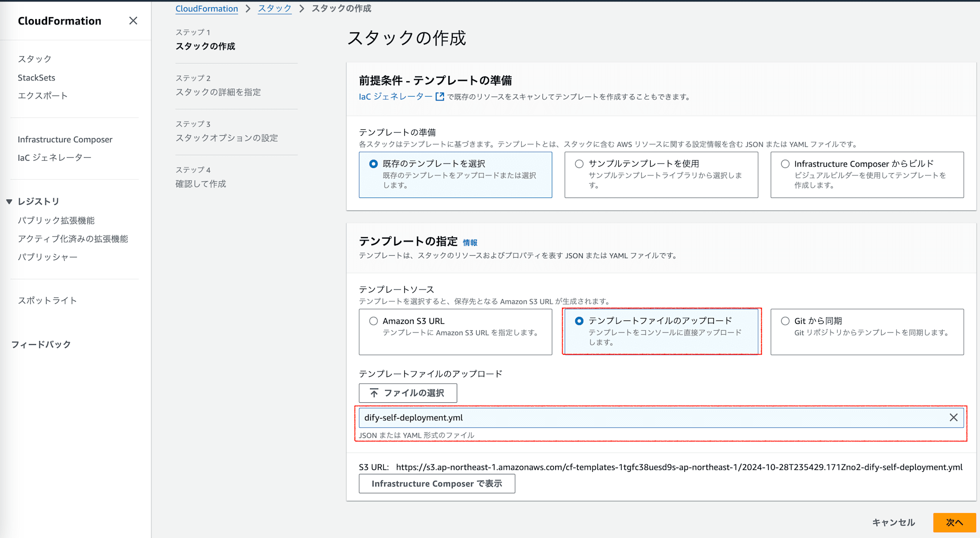This screenshot has height=538, width=980.
Task: Click ステップ 4 確認して作成
Action: (x=201, y=177)
